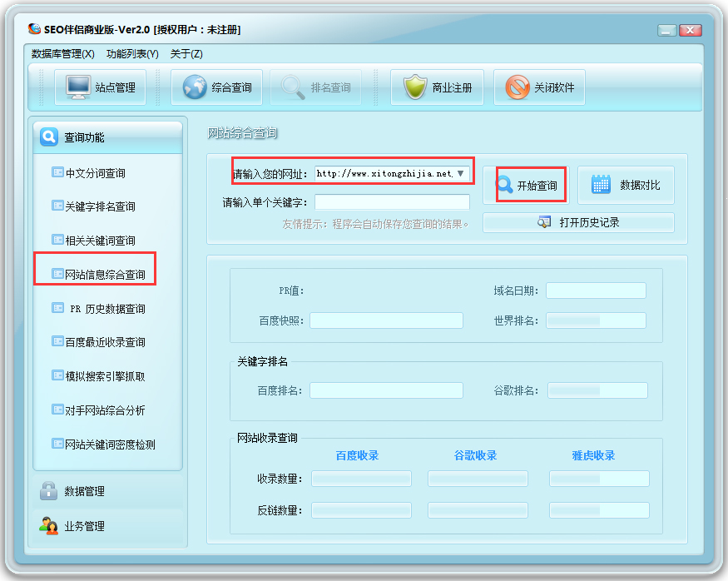Select 关键字排名查询 in sidebar

pos(100,206)
